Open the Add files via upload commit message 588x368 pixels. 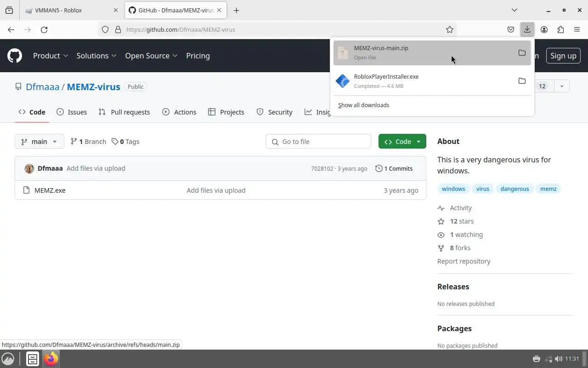click(x=96, y=168)
